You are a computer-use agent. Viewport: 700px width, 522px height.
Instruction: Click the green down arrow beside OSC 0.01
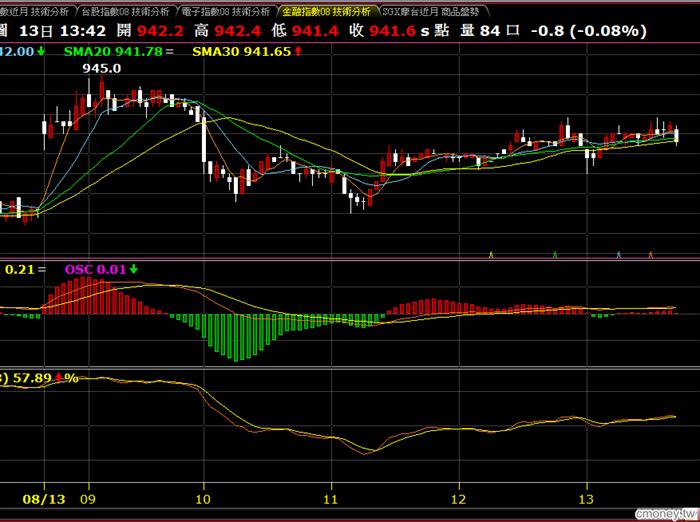pos(133,269)
